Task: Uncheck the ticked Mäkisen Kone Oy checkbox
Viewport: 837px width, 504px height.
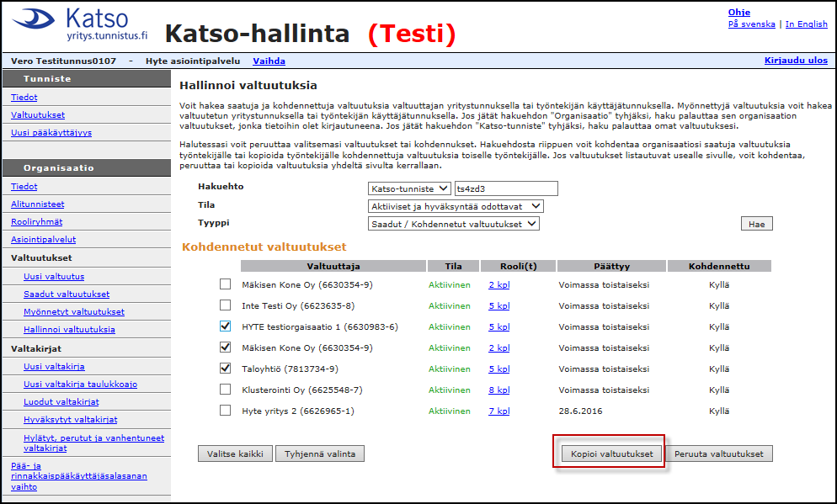Action: (226, 347)
